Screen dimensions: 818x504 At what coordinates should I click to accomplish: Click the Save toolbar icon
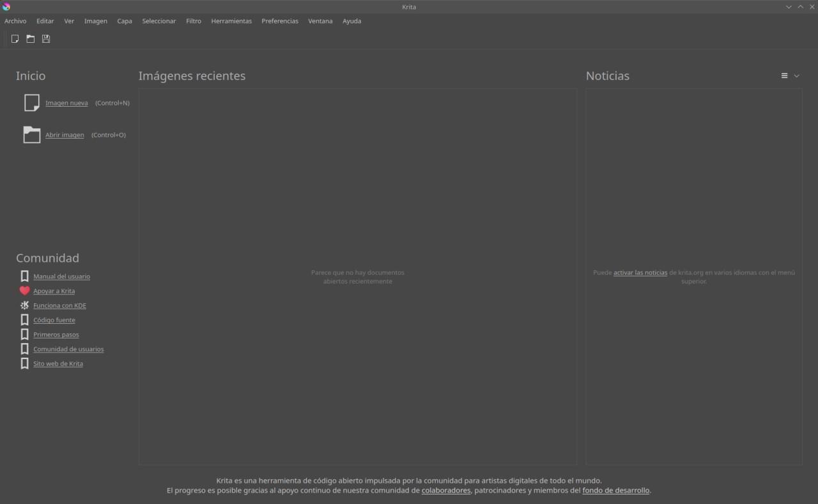(46, 39)
